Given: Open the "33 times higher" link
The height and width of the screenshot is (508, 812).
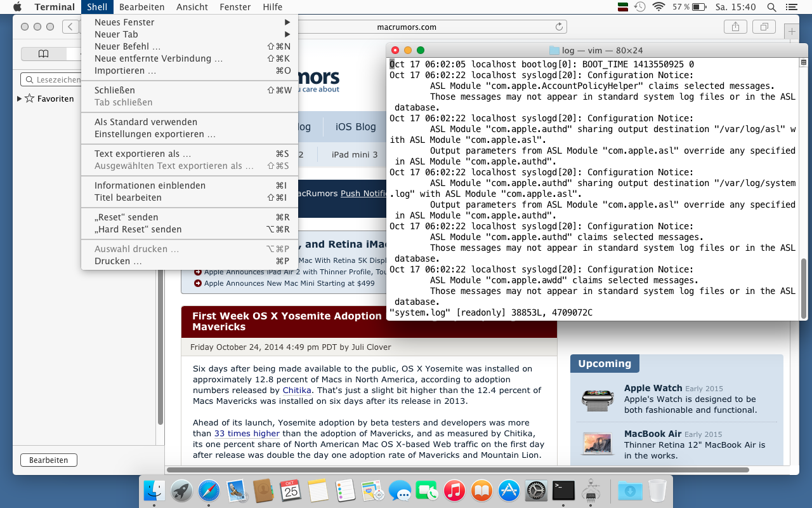Looking at the screenshot, I should point(247,433).
